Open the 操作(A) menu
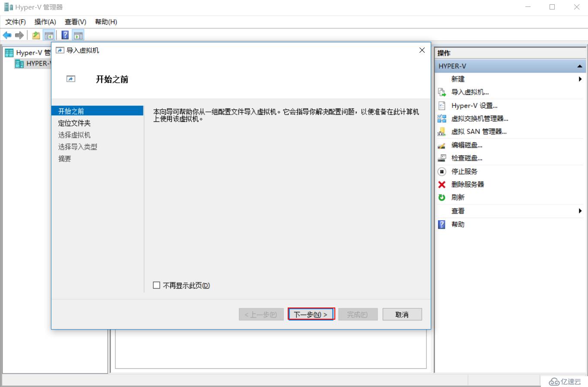This screenshot has width=588, height=387. 45,22
